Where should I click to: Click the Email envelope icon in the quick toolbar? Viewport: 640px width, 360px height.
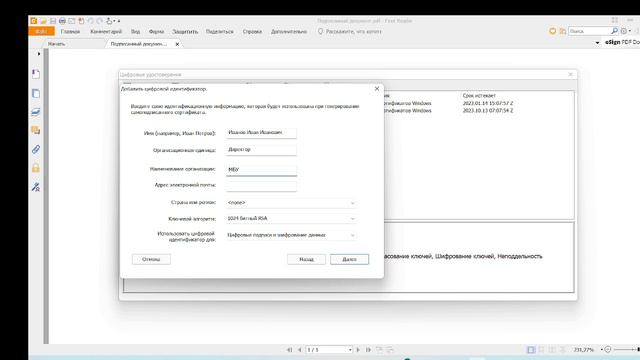71,21
